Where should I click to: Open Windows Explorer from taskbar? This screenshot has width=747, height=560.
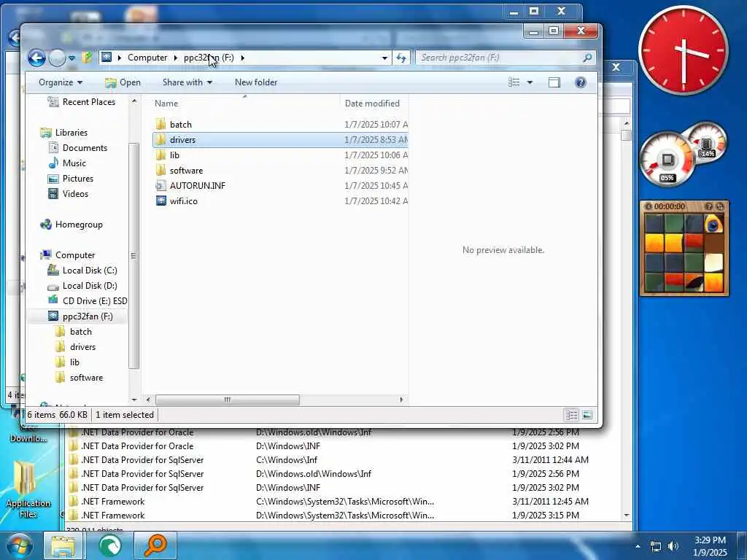point(63,545)
